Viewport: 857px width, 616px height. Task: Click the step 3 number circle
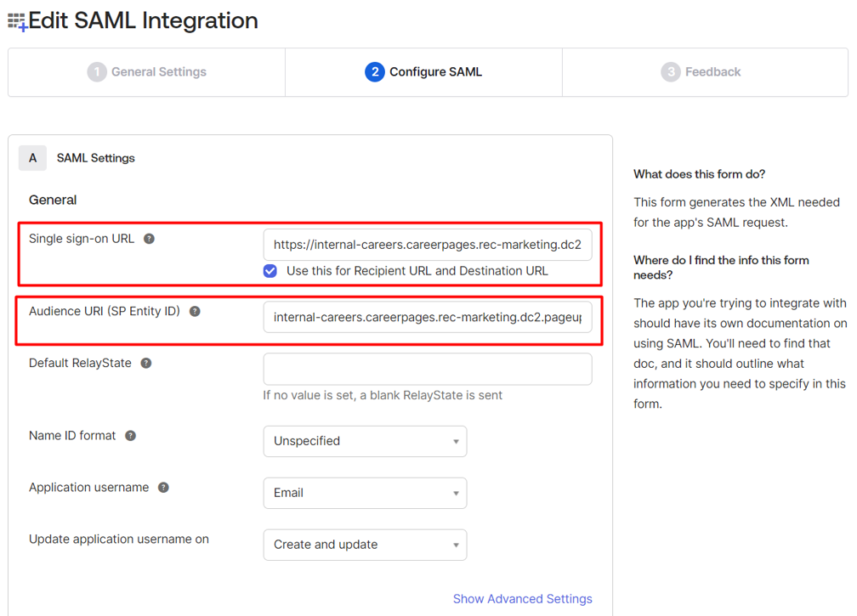[671, 72]
